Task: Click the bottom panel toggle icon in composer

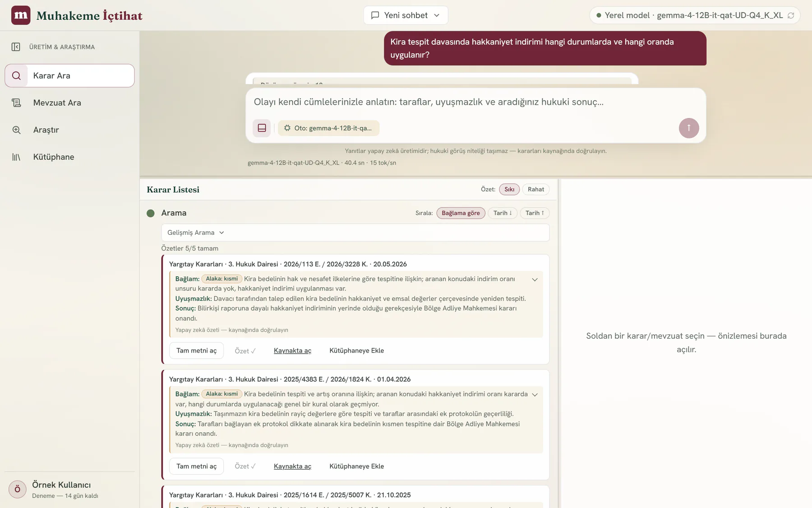Action: pos(262,128)
